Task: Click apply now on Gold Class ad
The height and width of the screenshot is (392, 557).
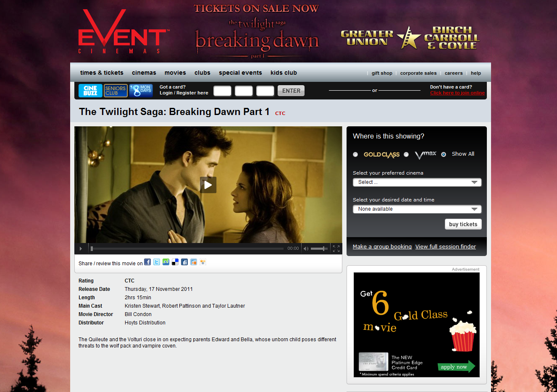Action: pyautogui.click(x=456, y=366)
